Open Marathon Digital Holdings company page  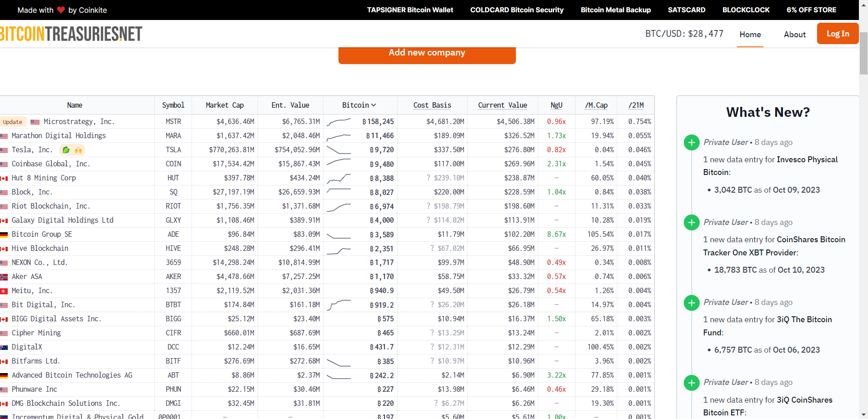tap(59, 135)
